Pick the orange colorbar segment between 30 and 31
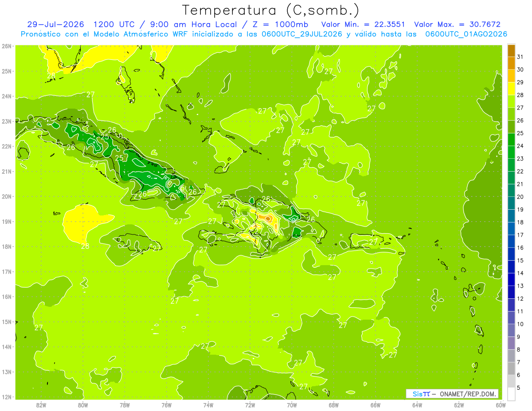This screenshot has height=411, width=532. coord(511,63)
